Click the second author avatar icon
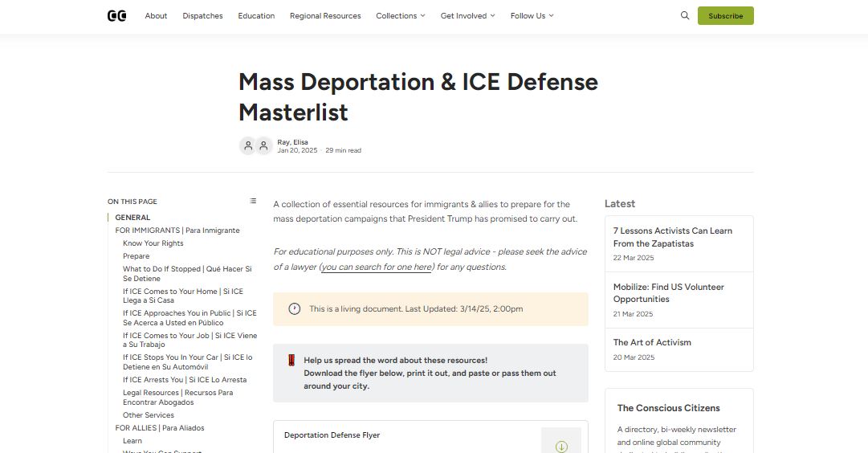This screenshot has height=453, width=868. 263,146
